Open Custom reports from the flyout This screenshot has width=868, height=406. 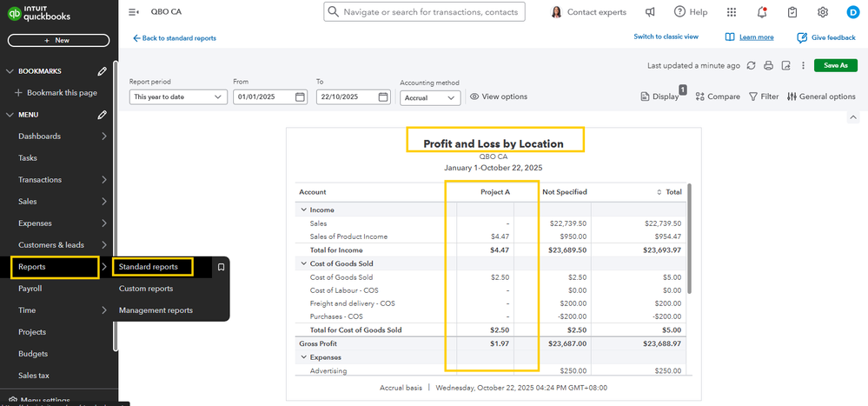146,289
